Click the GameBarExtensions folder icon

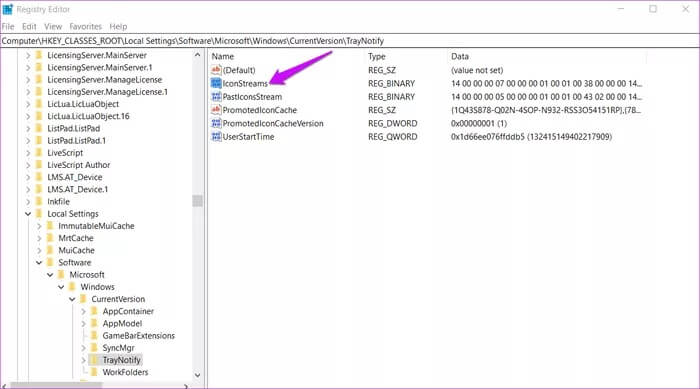[94, 335]
